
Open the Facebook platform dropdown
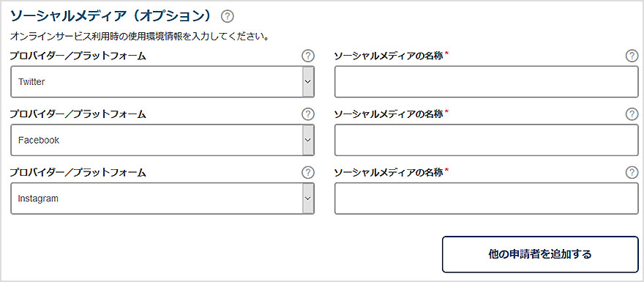[162, 140]
